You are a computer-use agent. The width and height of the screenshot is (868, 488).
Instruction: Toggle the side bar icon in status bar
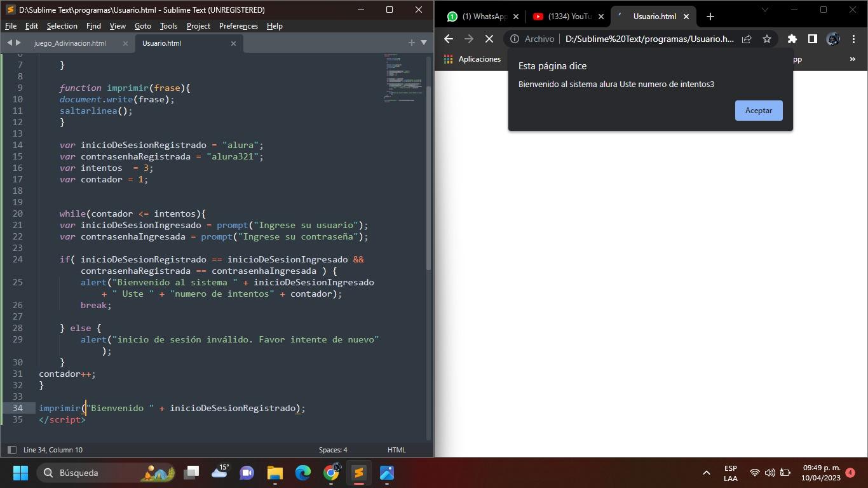coord(11,450)
